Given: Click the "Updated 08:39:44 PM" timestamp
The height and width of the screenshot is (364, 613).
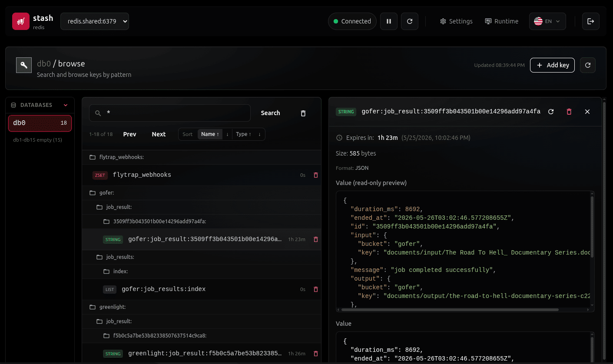Looking at the screenshot, I should 499,65.
